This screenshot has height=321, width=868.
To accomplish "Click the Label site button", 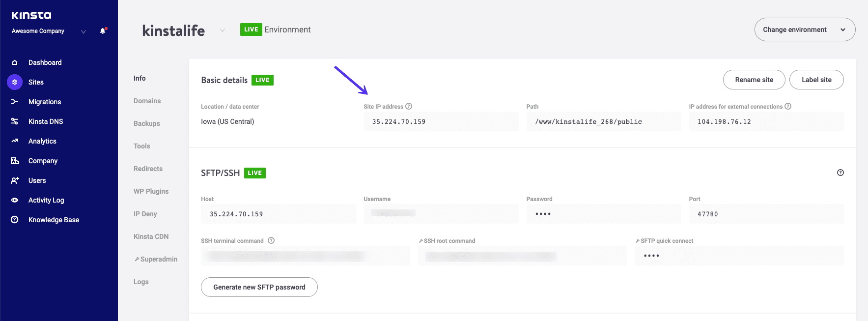I will click(816, 80).
